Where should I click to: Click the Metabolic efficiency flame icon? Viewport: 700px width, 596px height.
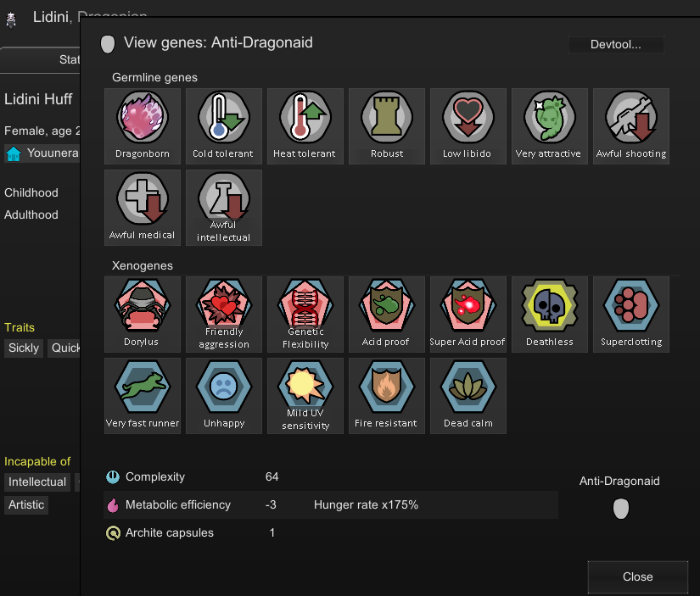(x=113, y=505)
